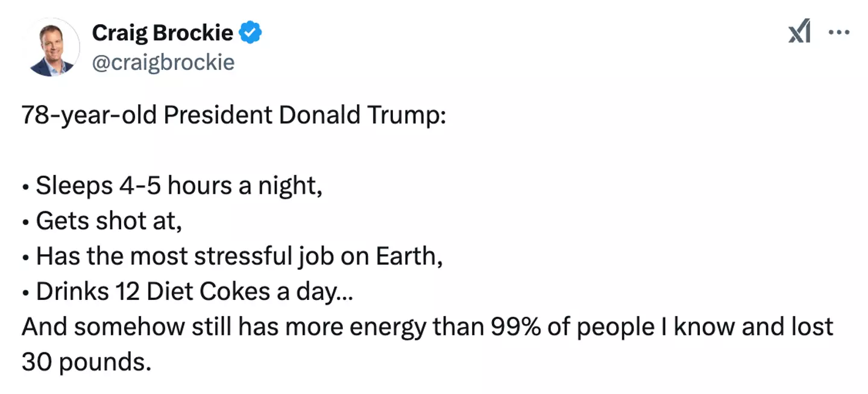868x394 pixels.
Task: Open Craig Brockie's profile photo
Action: (51, 47)
